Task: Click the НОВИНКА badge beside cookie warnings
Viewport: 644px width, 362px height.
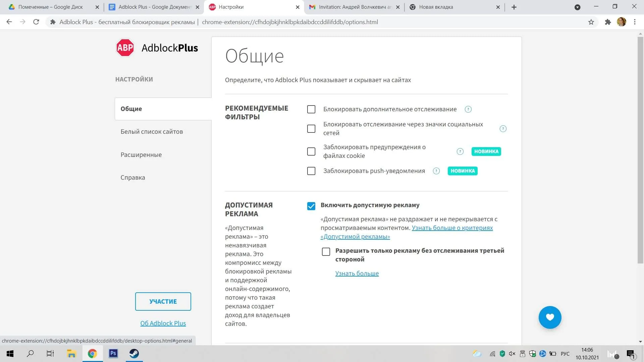Action: click(x=486, y=152)
